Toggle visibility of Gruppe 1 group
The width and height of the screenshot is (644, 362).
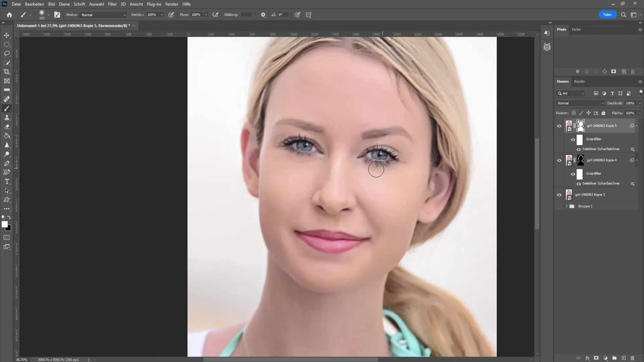[x=559, y=206]
